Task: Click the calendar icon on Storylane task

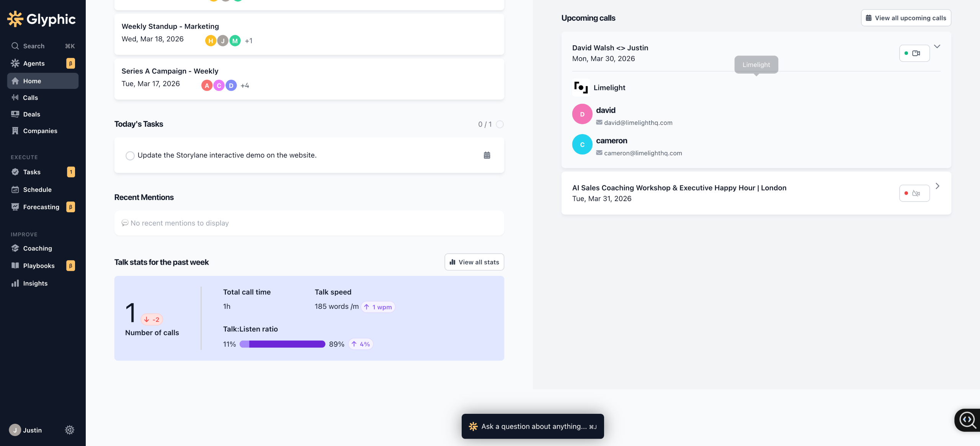Action: pos(487,155)
